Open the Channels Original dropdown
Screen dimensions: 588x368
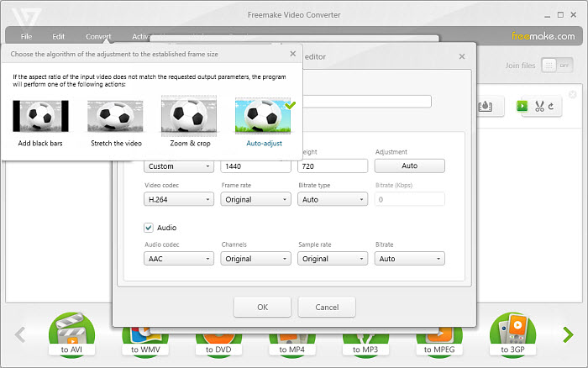[255, 259]
